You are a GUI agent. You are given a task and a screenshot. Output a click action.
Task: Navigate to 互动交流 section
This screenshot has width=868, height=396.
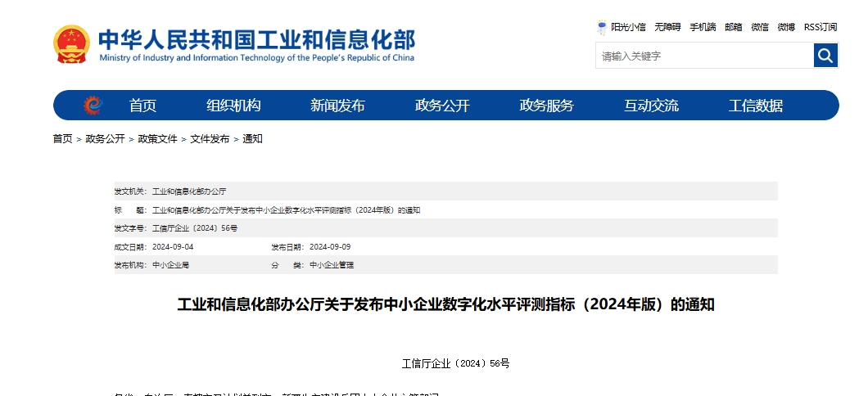click(651, 106)
